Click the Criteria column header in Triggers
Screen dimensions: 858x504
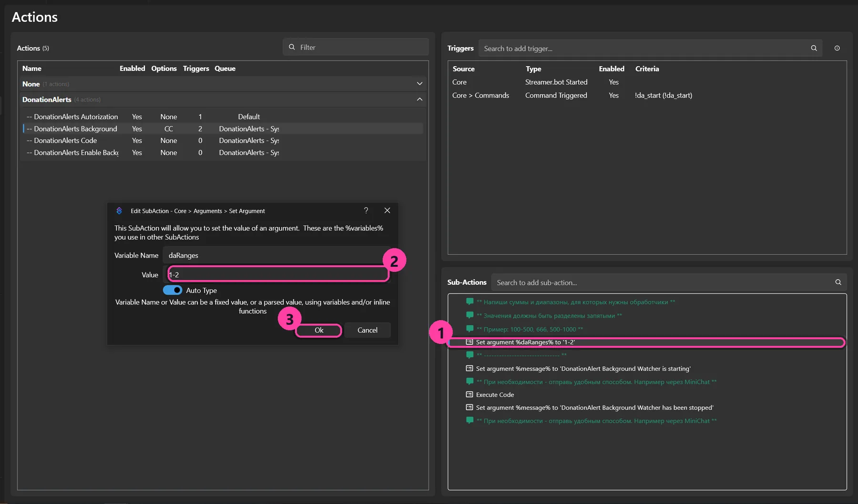pyautogui.click(x=647, y=69)
